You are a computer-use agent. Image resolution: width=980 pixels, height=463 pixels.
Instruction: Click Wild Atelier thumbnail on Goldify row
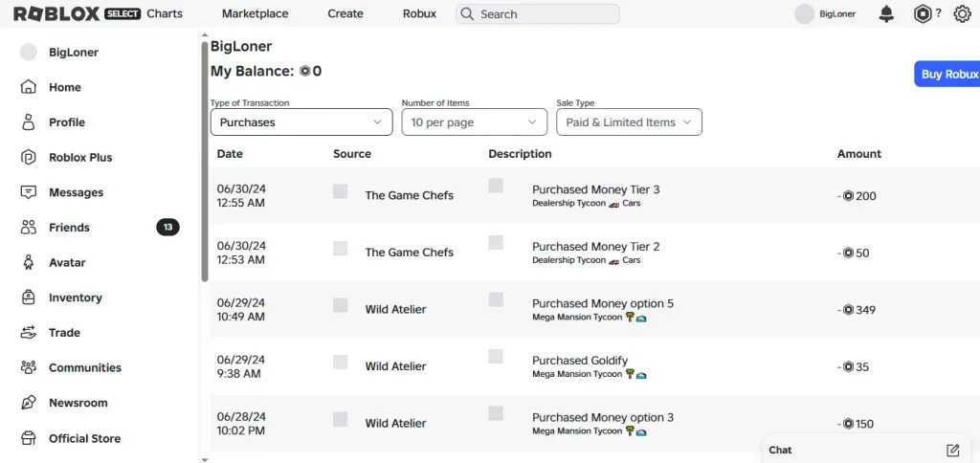point(340,363)
